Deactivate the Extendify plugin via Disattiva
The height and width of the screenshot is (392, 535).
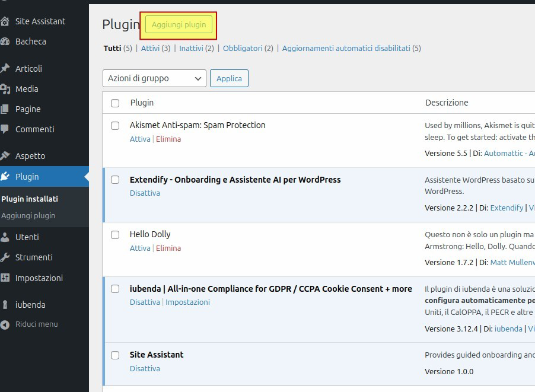click(145, 193)
